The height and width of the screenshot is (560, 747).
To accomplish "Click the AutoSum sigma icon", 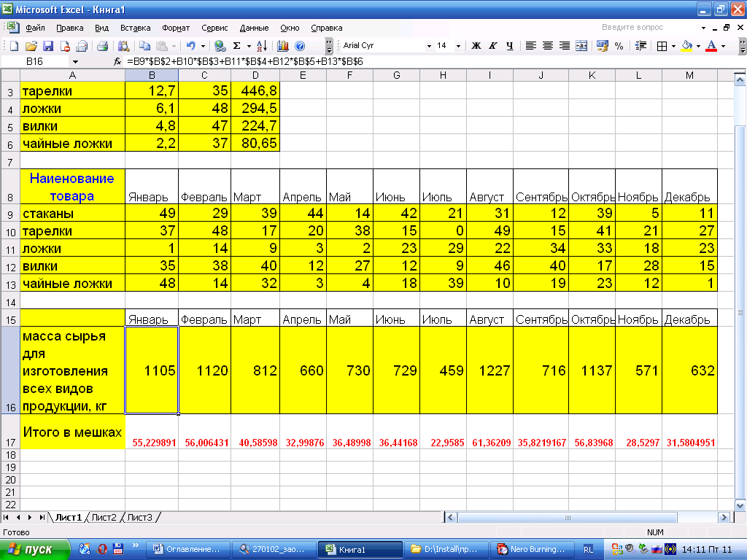I will [x=236, y=46].
